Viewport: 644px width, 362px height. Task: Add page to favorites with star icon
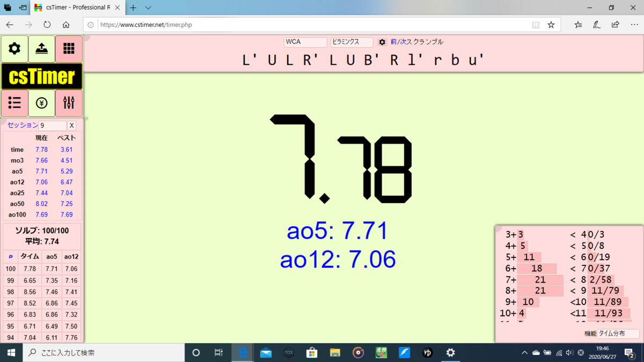tap(551, 25)
